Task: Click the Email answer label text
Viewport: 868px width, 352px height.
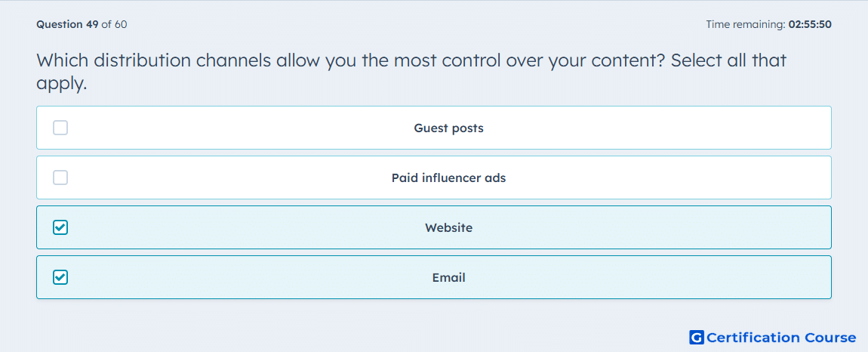Action: click(448, 277)
